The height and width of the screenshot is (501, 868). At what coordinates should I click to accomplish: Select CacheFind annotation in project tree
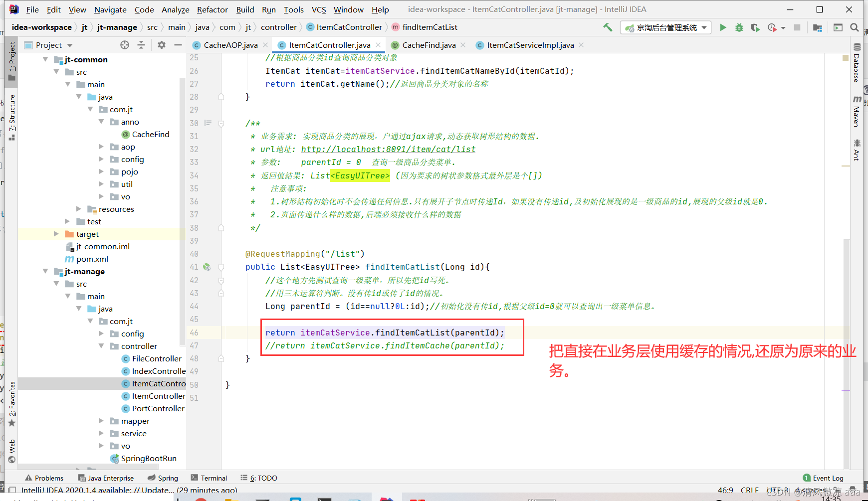[145, 134]
